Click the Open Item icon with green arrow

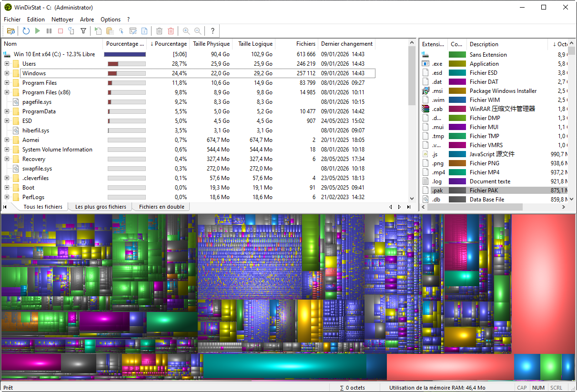coord(98,31)
